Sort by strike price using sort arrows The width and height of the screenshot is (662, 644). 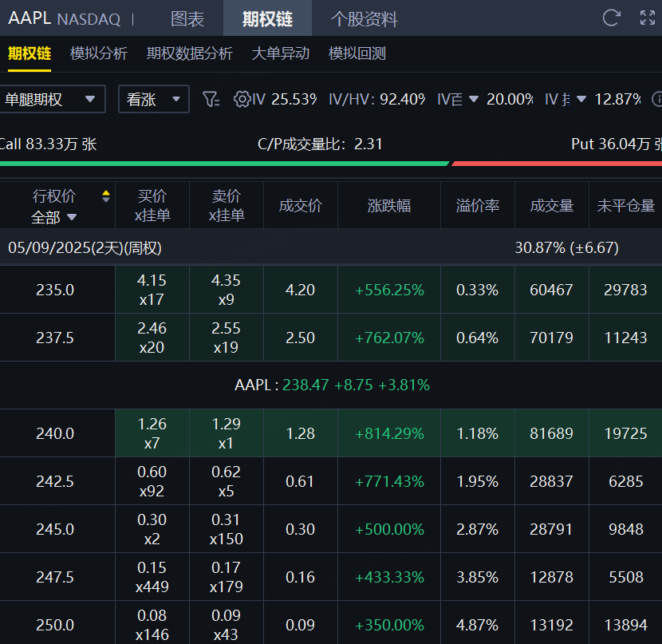pyautogui.click(x=106, y=196)
